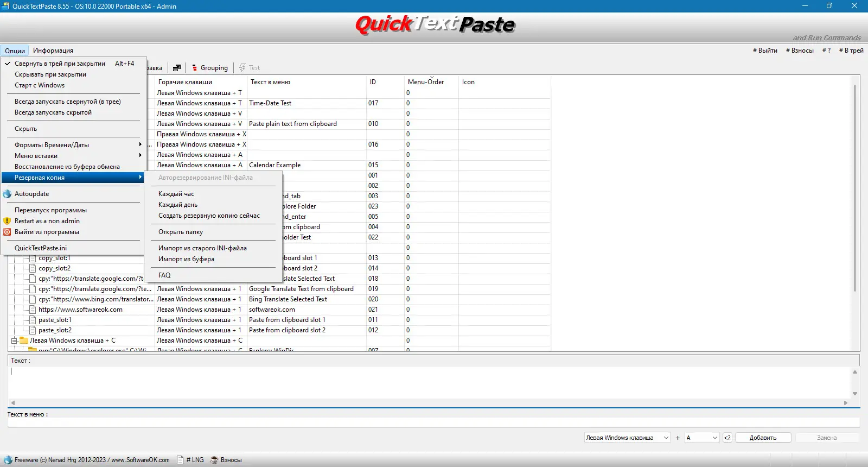Click the Текст box scroll-down arrow
868x467 pixels.
coord(855,394)
